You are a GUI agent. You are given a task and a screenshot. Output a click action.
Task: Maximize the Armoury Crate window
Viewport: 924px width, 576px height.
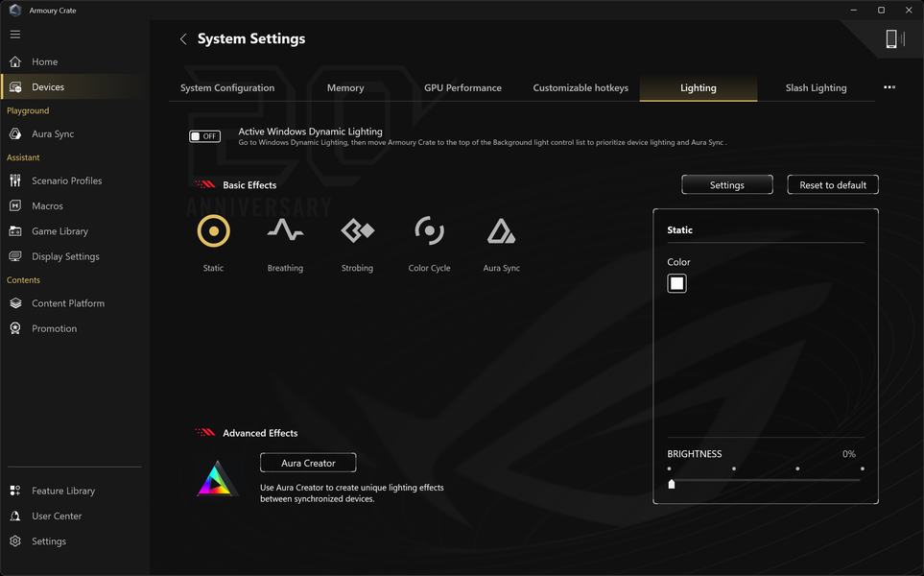point(881,10)
